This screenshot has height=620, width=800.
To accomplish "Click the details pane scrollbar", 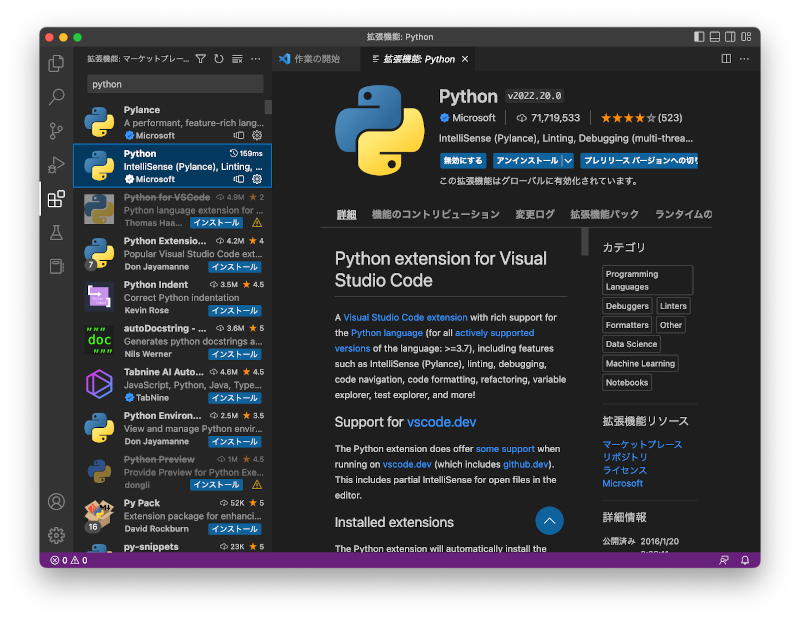I will [x=585, y=241].
